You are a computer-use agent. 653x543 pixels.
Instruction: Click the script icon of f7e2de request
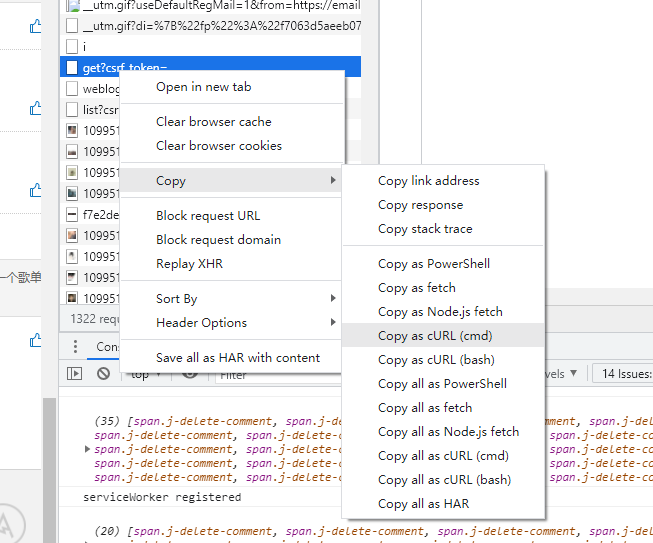pyautogui.click(x=72, y=214)
